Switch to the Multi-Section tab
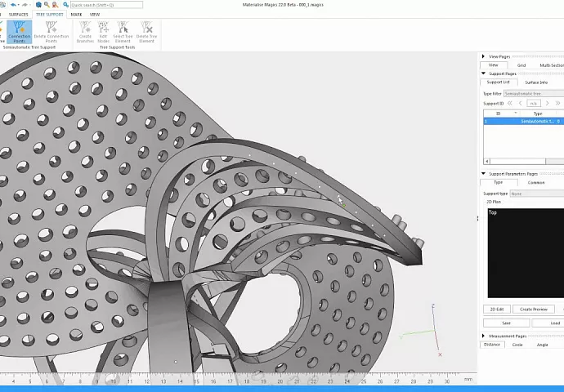This screenshot has height=392, width=564. (x=552, y=65)
